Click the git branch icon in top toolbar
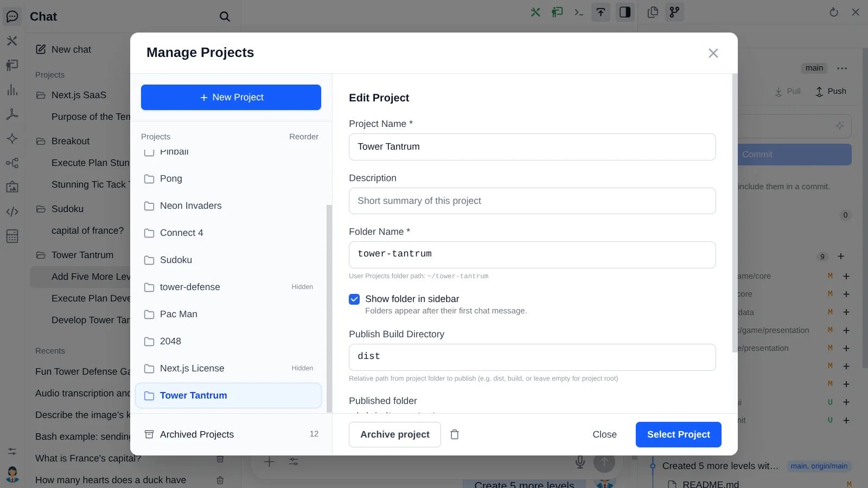Screen dimensions: 868x488 674,12
